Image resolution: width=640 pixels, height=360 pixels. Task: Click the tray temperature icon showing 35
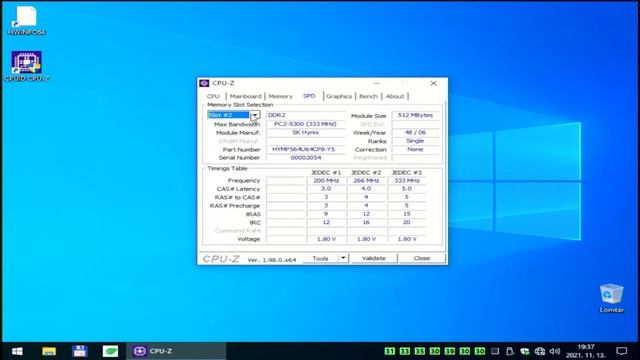click(420, 351)
